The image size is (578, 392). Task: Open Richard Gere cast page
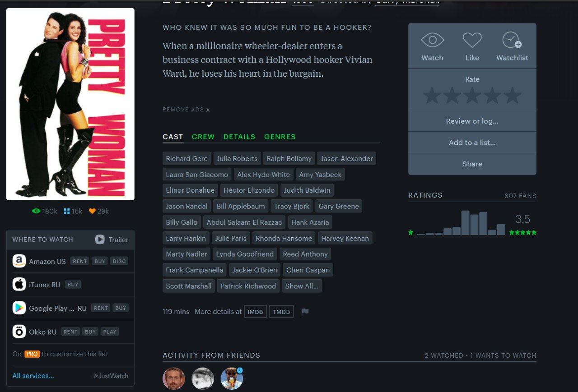(x=187, y=158)
